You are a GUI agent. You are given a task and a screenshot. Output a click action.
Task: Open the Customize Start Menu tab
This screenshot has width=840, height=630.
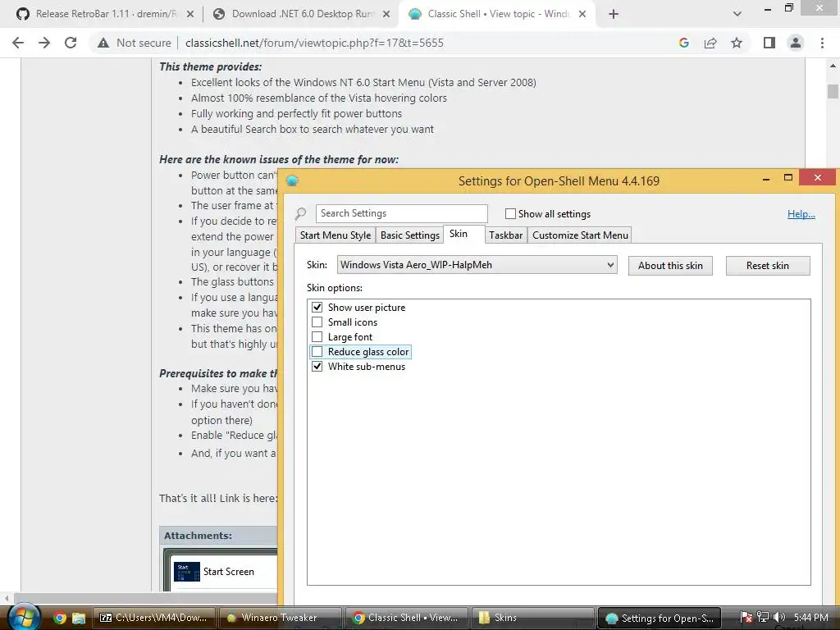click(x=580, y=235)
